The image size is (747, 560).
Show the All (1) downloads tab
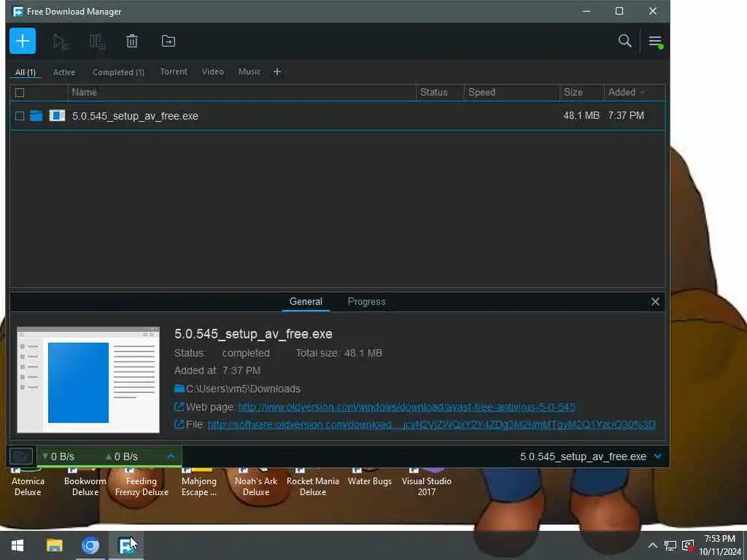click(x=26, y=72)
